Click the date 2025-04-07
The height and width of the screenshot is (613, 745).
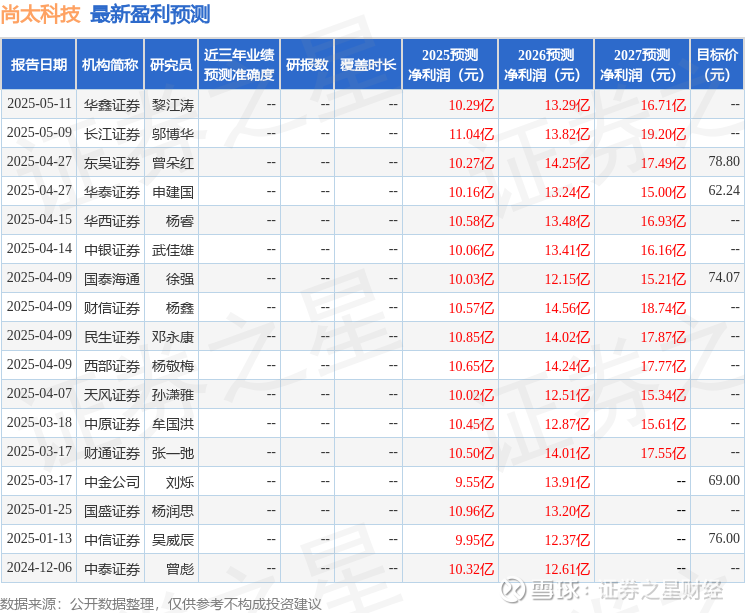39,393
